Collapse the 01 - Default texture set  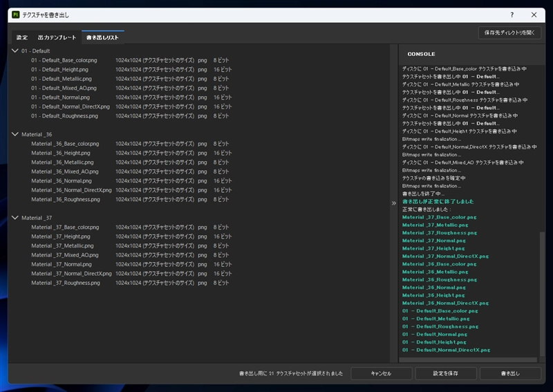pyautogui.click(x=15, y=50)
